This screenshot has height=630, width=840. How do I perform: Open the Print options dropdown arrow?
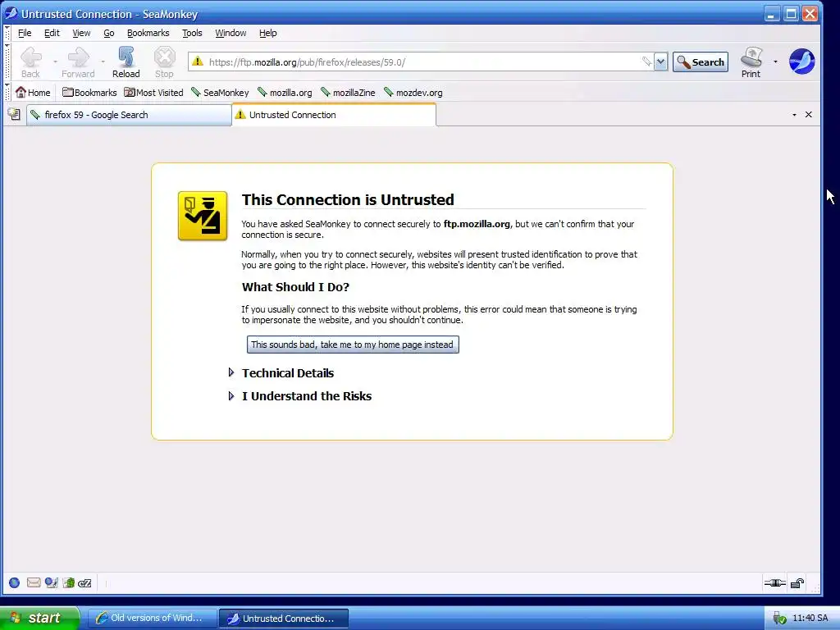(775, 62)
